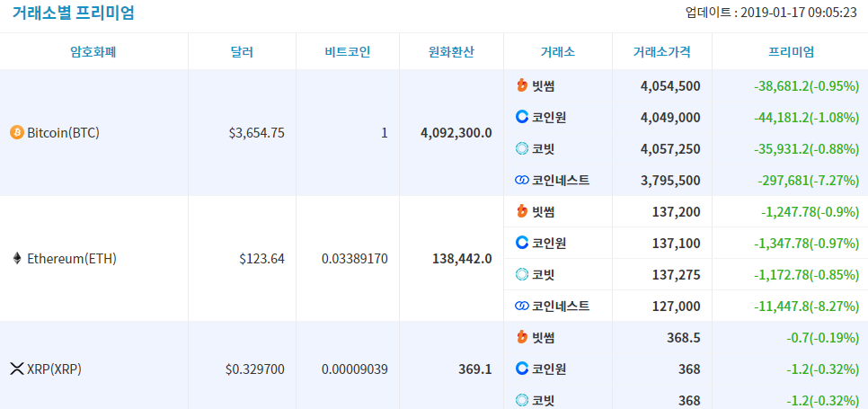Image resolution: width=868 pixels, height=409 pixels.
Task: Click the 달러 column header
Action: pos(242,52)
